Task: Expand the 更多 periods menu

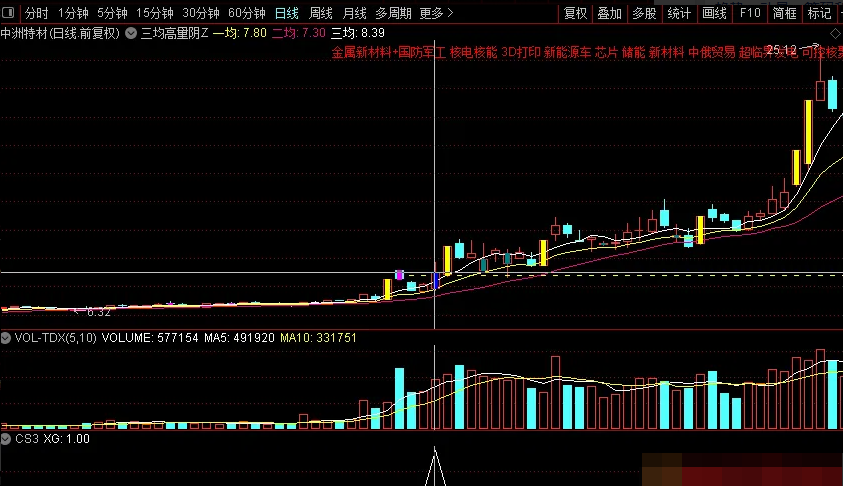Action: tap(437, 13)
